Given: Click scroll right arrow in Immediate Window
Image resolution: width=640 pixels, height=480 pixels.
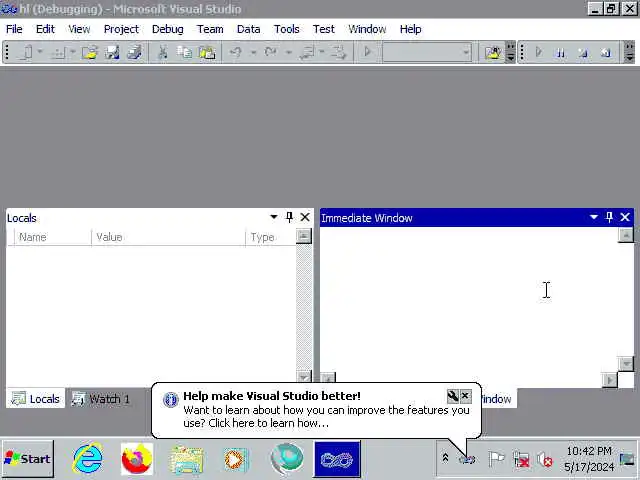Looking at the screenshot, I should 610,380.
